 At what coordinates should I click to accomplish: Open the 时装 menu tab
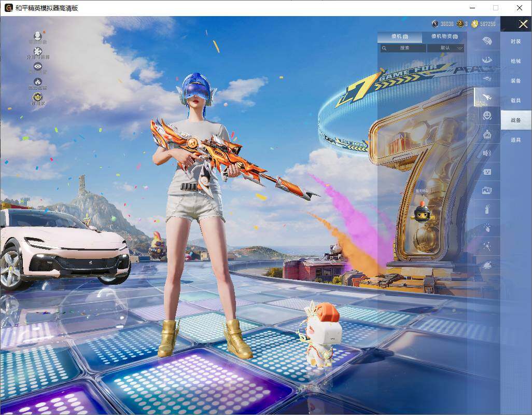coord(516,41)
